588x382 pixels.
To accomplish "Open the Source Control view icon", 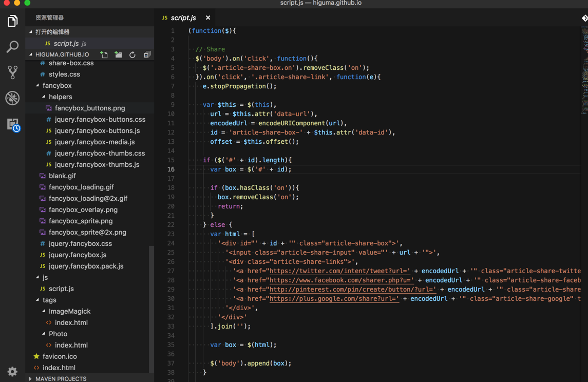I will click(x=12, y=72).
